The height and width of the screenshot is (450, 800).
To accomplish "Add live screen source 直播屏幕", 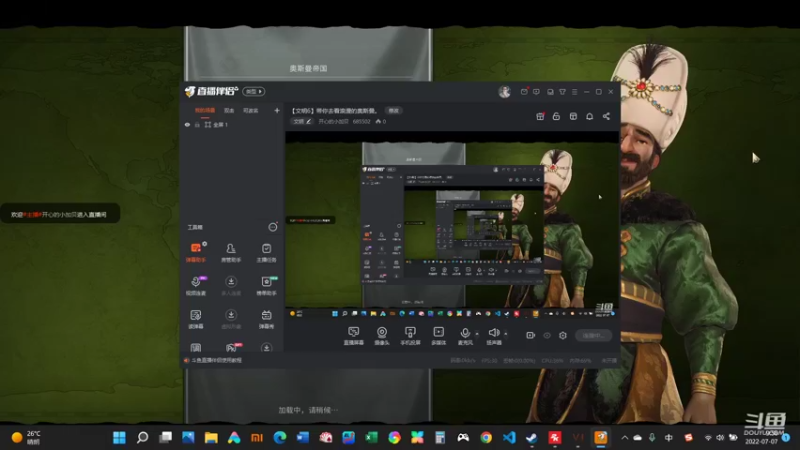I will (x=354, y=336).
